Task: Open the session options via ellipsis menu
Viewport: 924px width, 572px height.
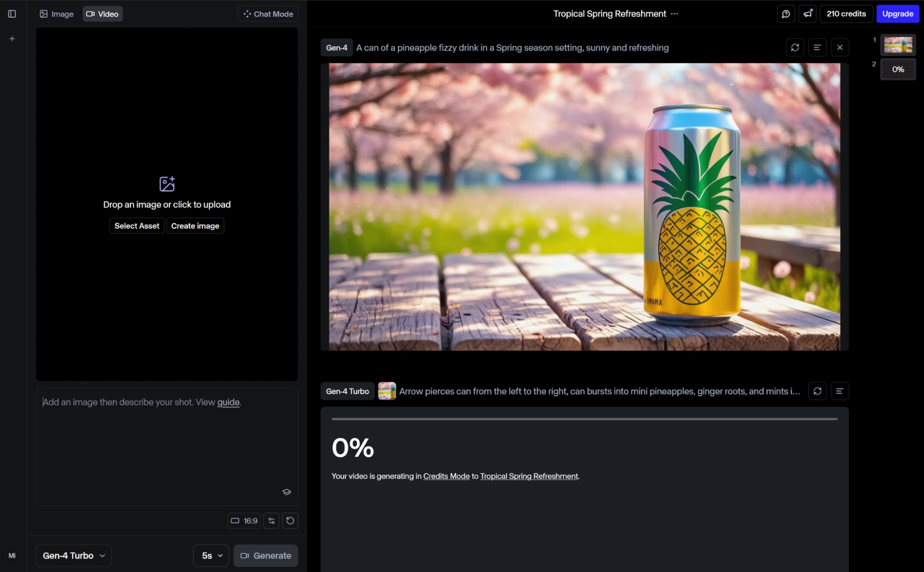Action: 674,14
